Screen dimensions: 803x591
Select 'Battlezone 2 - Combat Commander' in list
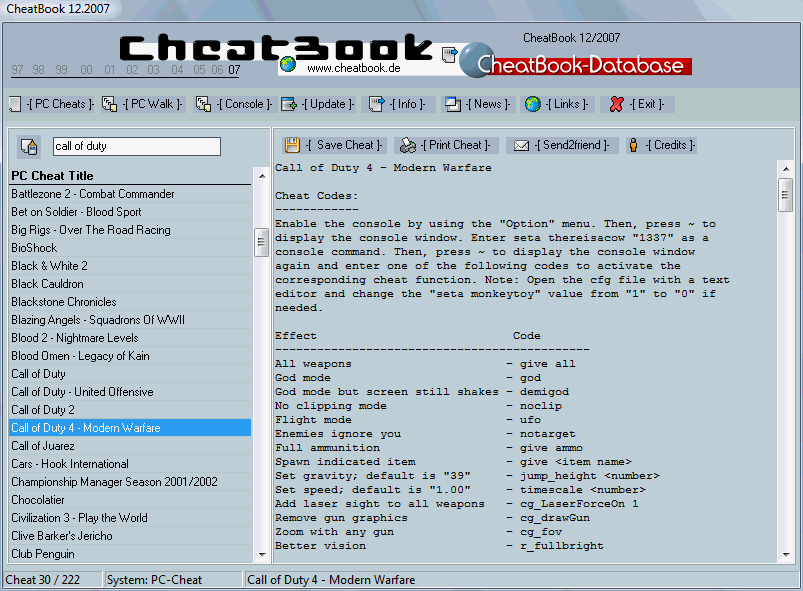[131, 194]
